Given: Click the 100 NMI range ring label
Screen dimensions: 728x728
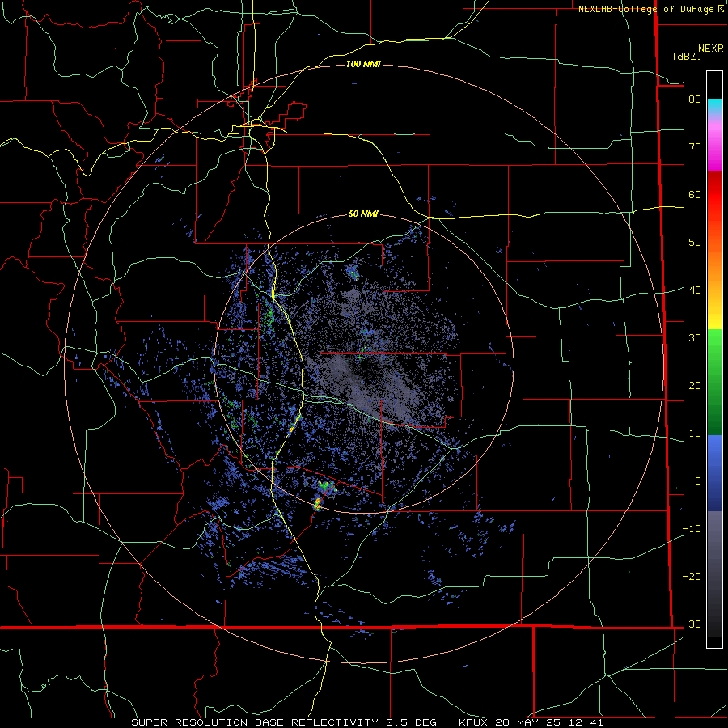Looking at the screenshot, I should 363,64.
